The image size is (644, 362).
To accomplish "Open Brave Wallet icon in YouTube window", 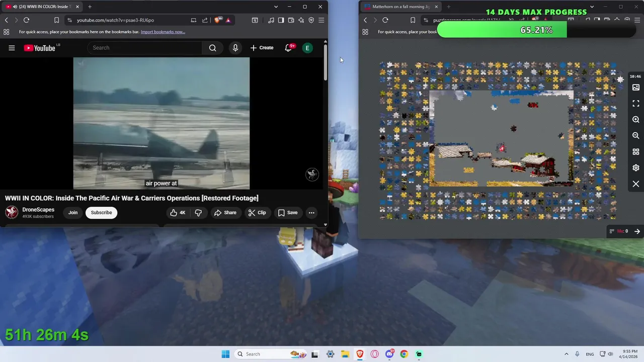I will click(291, 20).
